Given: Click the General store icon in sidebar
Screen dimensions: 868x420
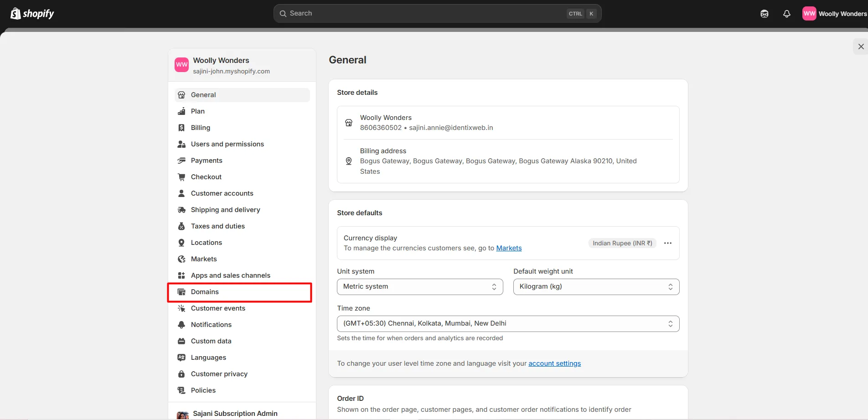Looking at the screenshot, I should [181, 95].
